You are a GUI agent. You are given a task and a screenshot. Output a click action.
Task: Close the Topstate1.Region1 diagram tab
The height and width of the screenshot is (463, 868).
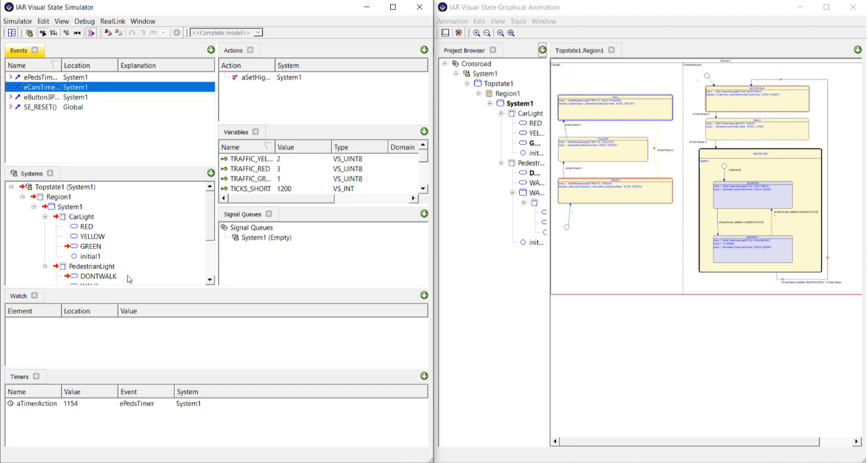611,50
